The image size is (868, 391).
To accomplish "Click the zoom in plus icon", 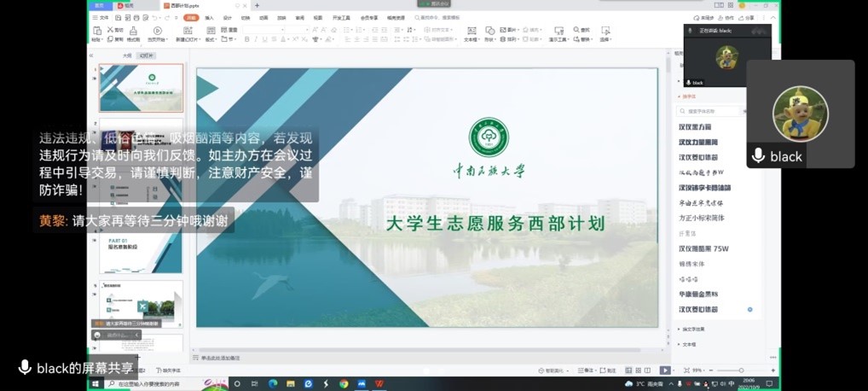I will click(x=773, y=370).
